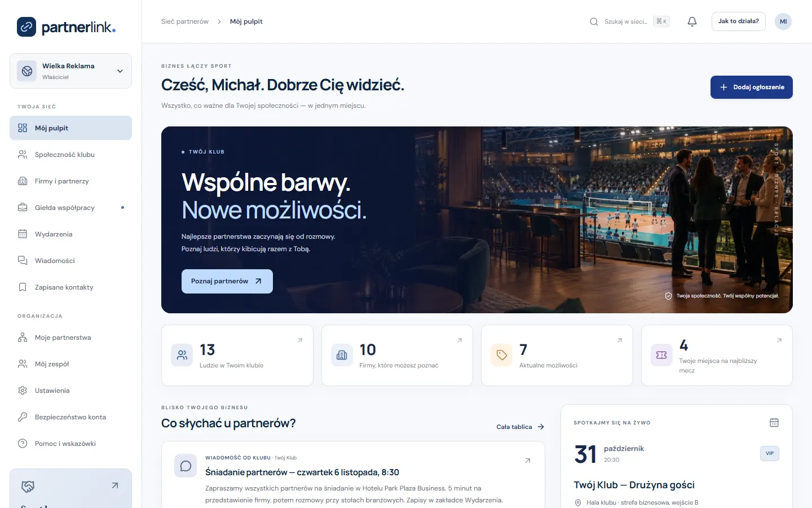Click Jak to działa? button
The image size is (812, 508).
pos(738,21)
